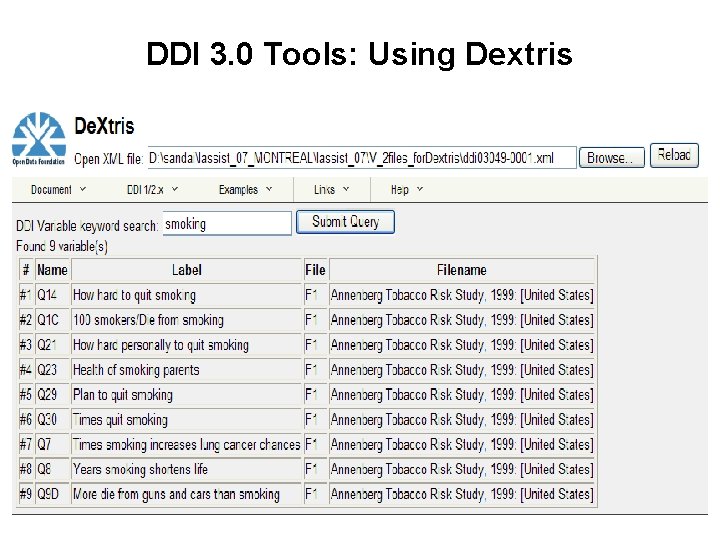Viewport: 720px width, 540px height.
Task: Expand the Examples dropdown arrow
Action: tap(269, 189)
